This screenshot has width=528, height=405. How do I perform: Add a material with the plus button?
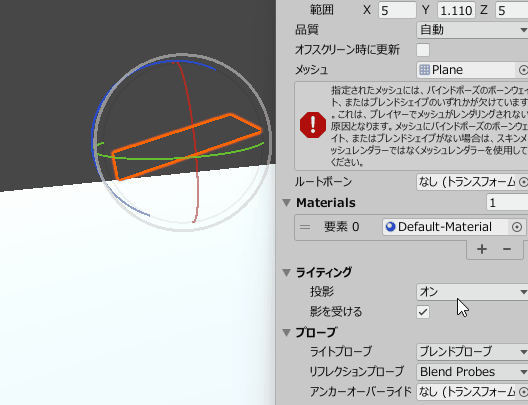point(482,249)
